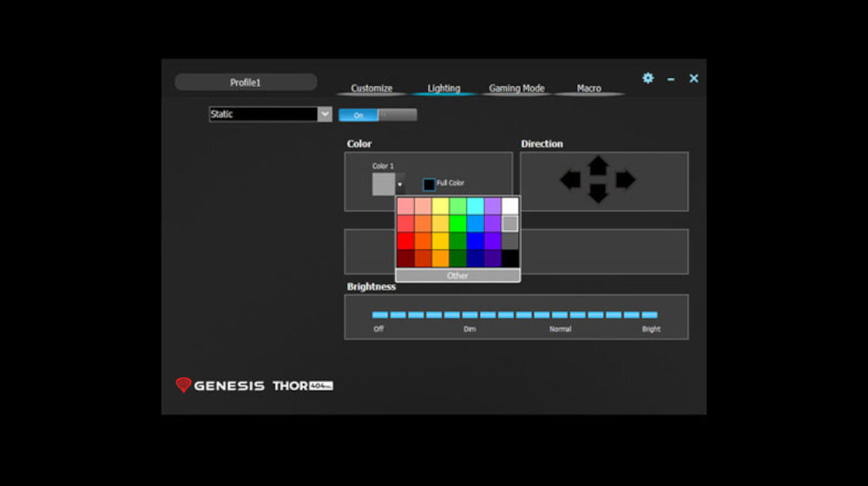
Task: Open the Gaming Mode tab
Action: (x=516, y=89)
